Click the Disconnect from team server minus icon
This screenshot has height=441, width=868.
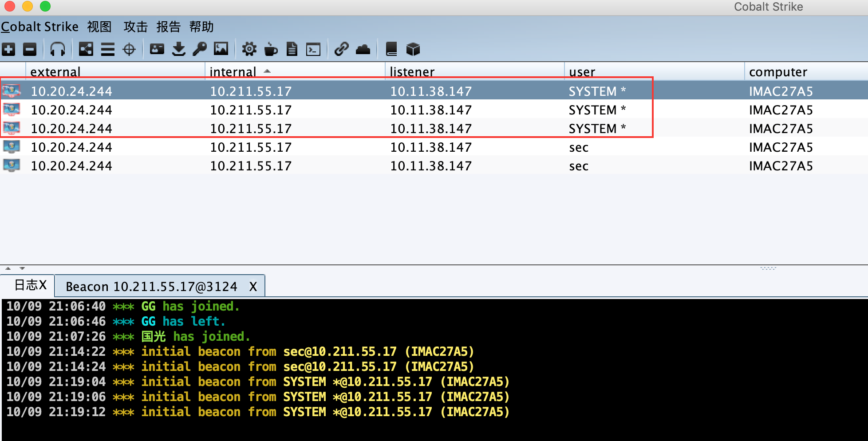coord(30,49)
